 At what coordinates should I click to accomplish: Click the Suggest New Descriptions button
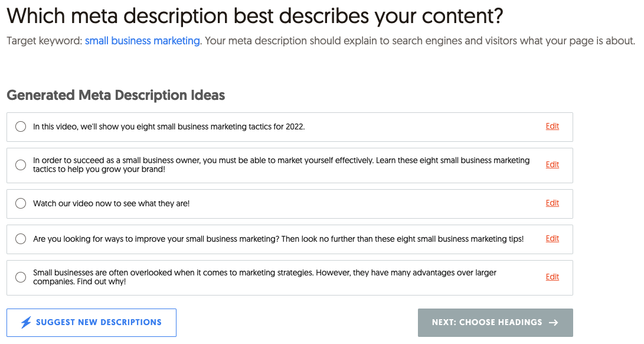(91, 323)
